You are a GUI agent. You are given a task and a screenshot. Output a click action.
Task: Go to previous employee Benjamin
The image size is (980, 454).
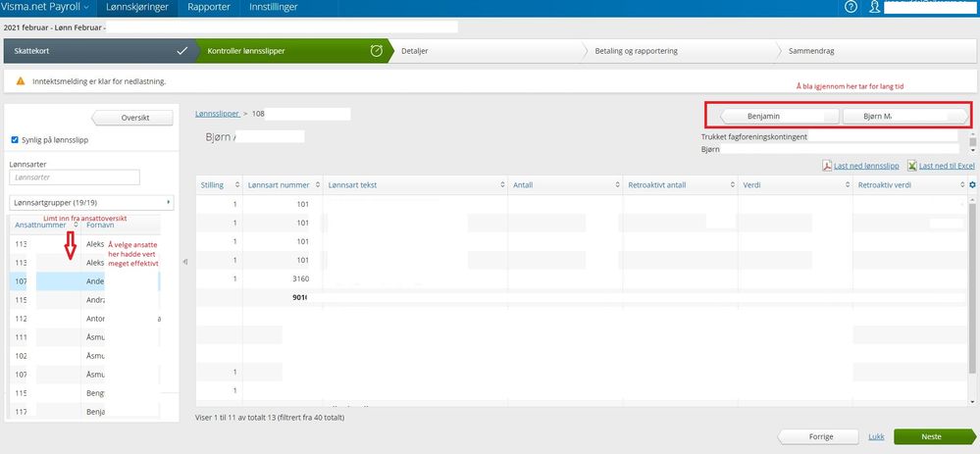pos(781,116)
